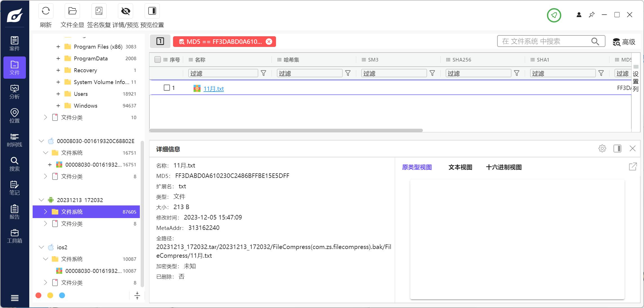The height and width of the screenshot is (308, 644).
Task: Open the user account icon
Action: [x=579, y=15]
